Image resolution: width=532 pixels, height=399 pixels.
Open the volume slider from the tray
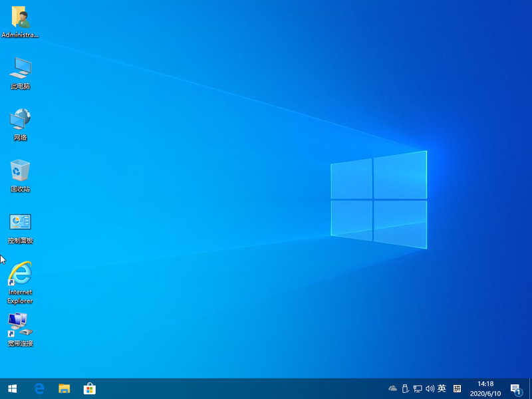(x=429, y=388)
